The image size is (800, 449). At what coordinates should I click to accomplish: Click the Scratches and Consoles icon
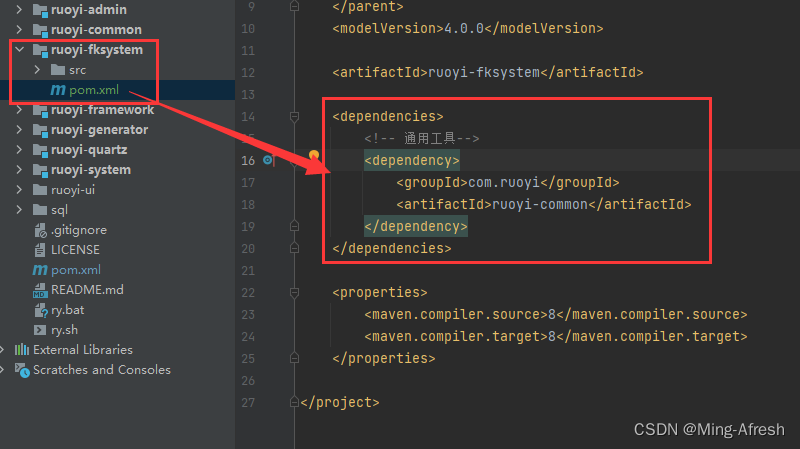pyautogui.click(x=22, y=370)
